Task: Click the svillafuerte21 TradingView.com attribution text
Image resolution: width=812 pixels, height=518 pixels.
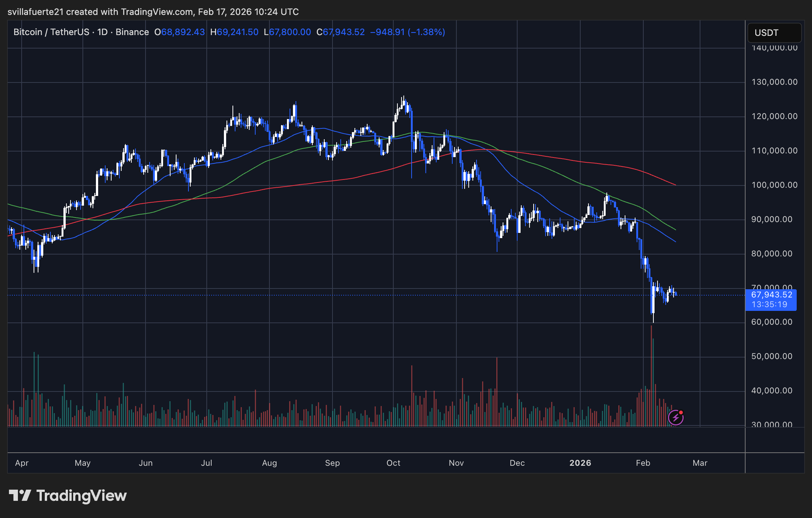Action: coord(153,12)
